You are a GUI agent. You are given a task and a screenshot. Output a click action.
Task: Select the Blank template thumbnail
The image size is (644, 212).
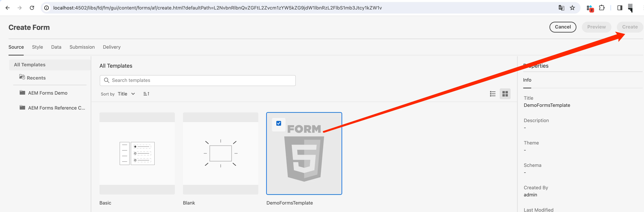pos(220,153)
